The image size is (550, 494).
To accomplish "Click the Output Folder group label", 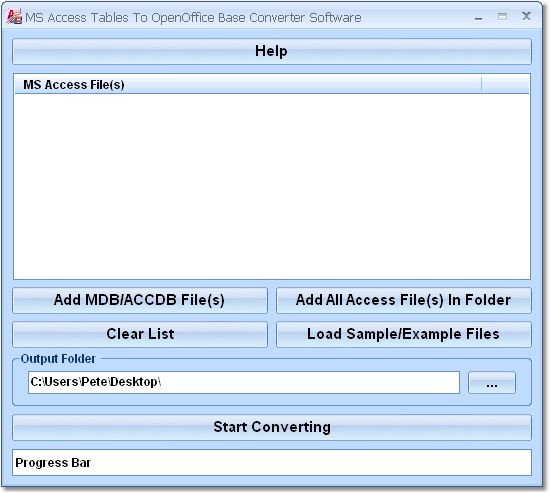I will pos(58,359).
